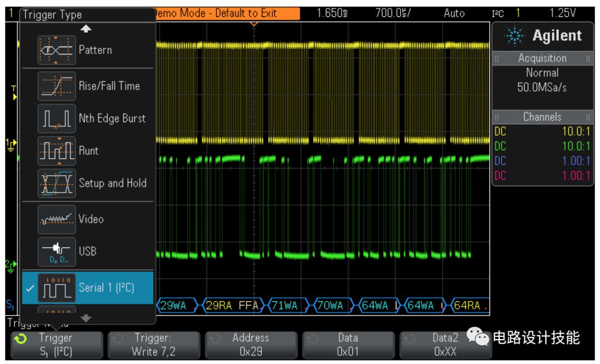
Task: Toggle channel 1 ground marker
Action: pos(11,145)
